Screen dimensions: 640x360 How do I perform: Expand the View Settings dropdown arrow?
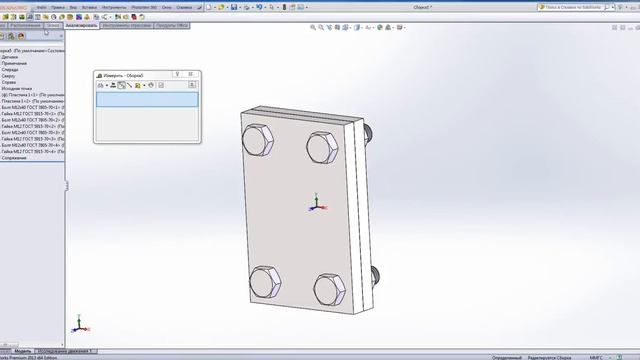click(x=405, y=28)
